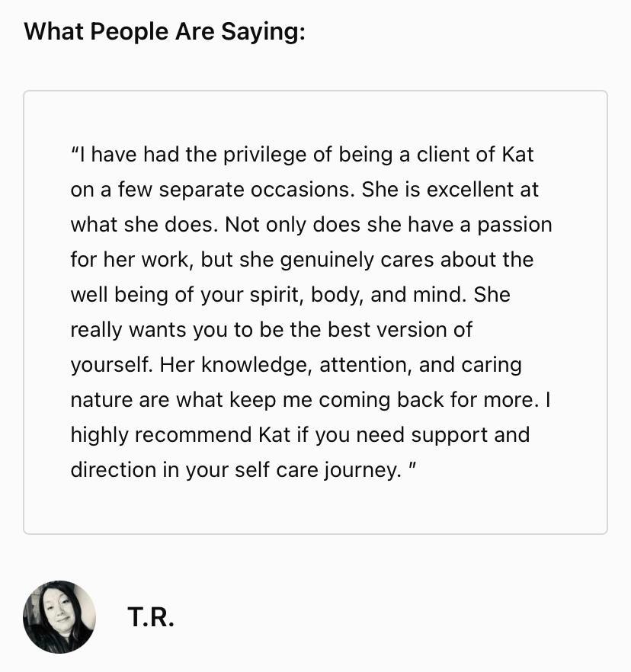The width and height of the screenshot is (631, 672).
Task: Select the word "passion" in the quote
Action: 514,226
